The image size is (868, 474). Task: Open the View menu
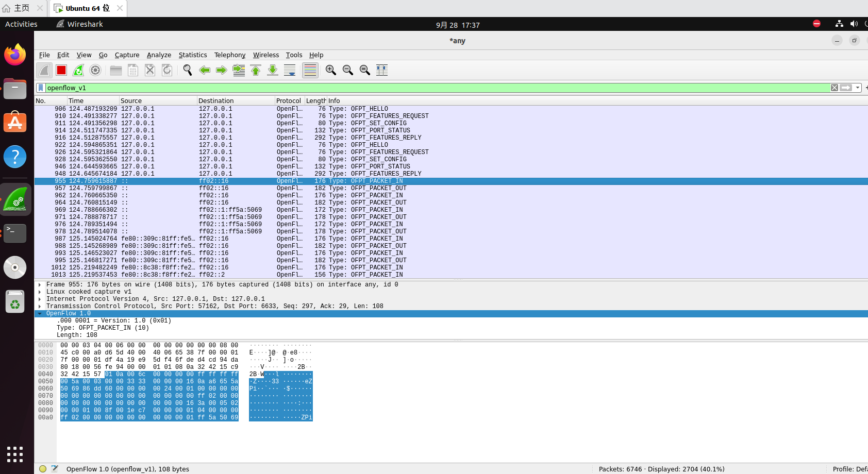point(84,55)
